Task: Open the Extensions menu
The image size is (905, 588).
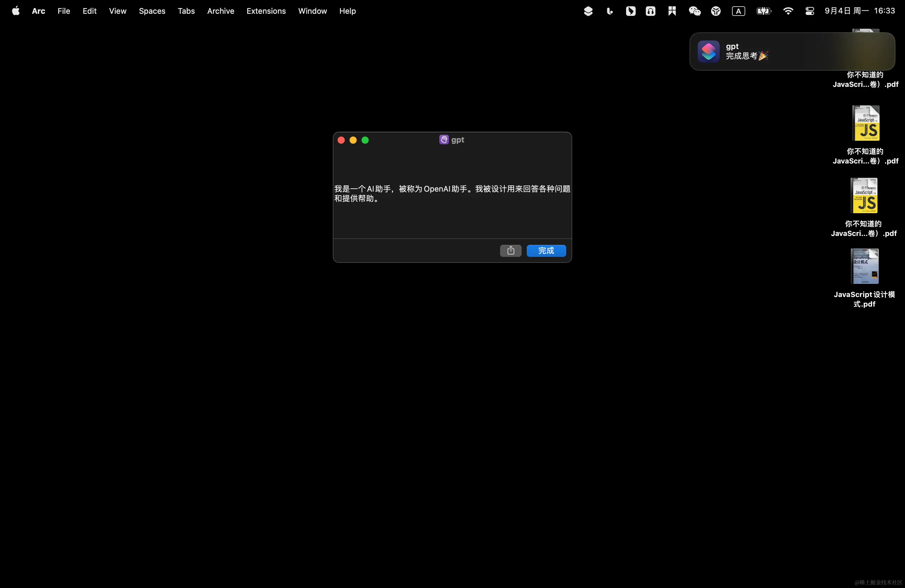Action: [266, 11]
